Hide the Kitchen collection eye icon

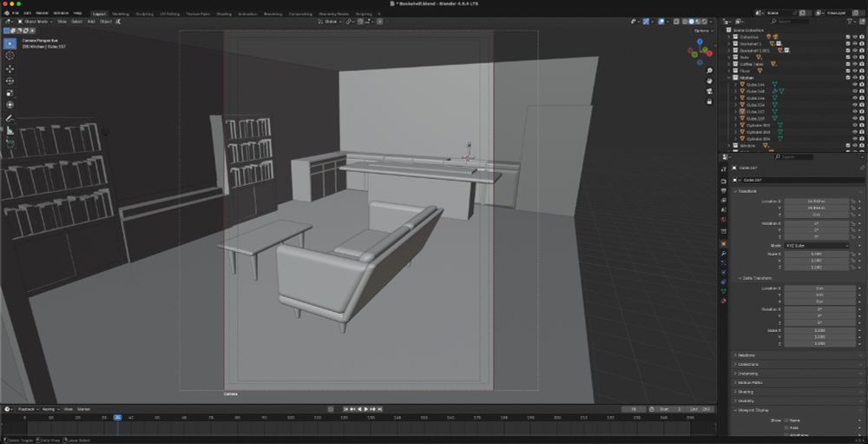[x=855, y=77]
